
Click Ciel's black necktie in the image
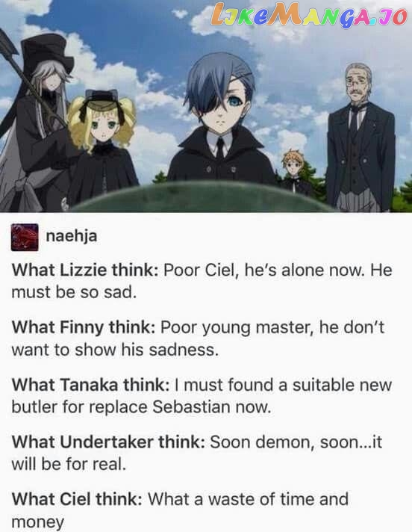(221, 148)
